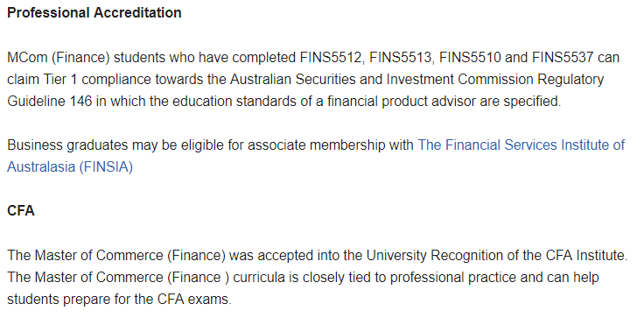The height and width of the screenshot is (325, 644).
Task: Click the text Guideline 146
Action: (49, 102)
